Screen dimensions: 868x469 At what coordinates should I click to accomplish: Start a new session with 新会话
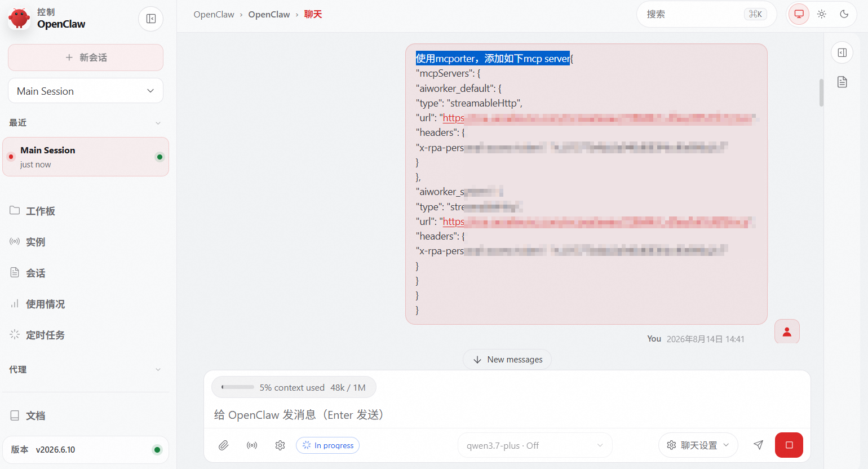[86, 57]
